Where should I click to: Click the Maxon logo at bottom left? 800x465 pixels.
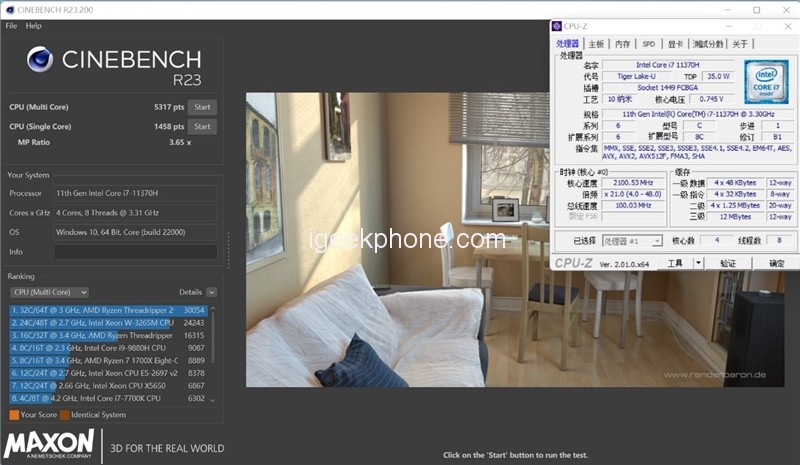tap(50, 445)
